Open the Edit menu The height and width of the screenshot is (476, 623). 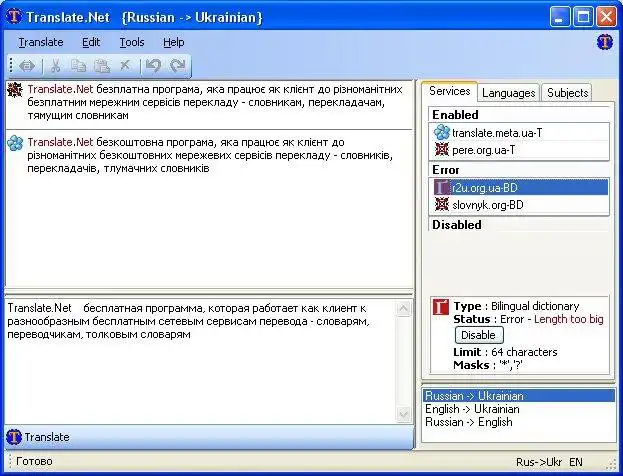click(x=91, y=42)
